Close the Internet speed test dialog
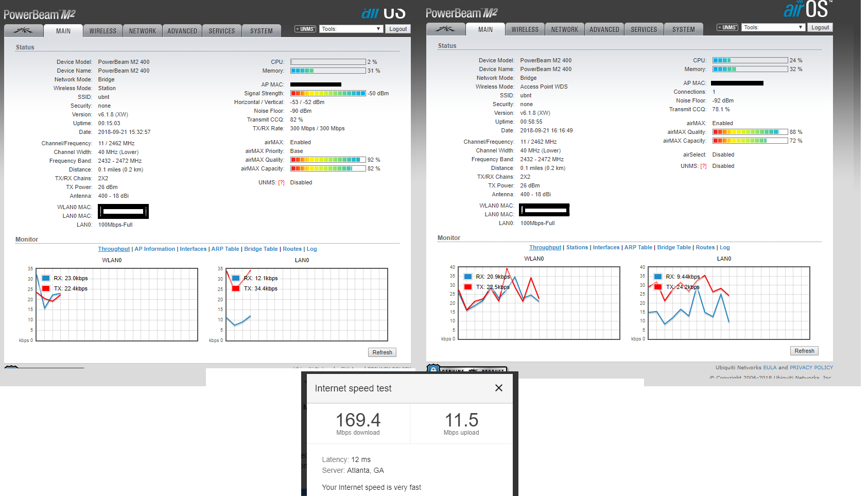The width and height of the screenshot is (868, 496). click(498, 388)
